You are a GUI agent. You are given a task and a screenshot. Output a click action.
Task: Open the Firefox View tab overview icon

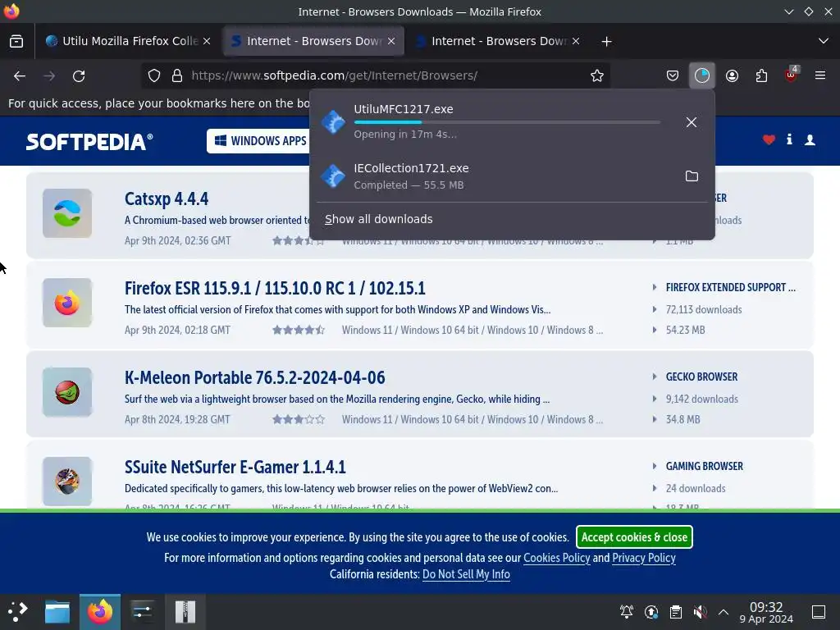click(16, 41)
